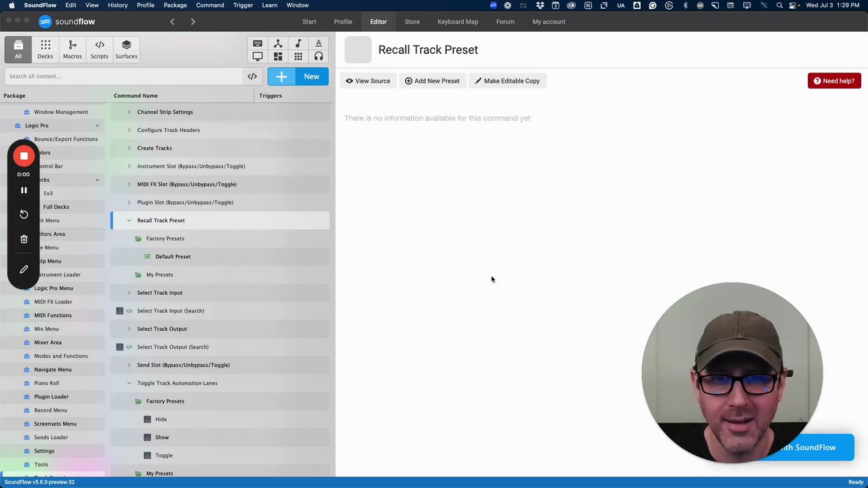Viewport: 868px width, 488px height.
Task: Click the Triggers column header
Action: (270, 96)
